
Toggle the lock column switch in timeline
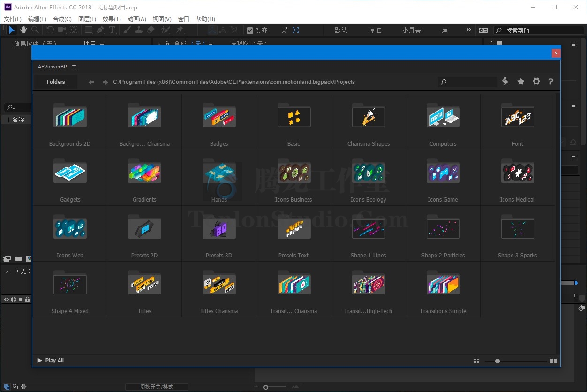point(27,299)
